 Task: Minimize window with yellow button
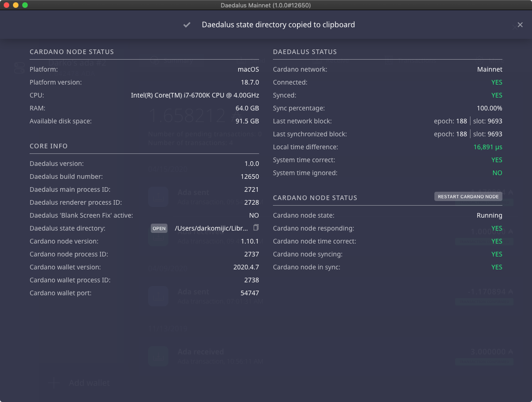[x=16, y=5]
